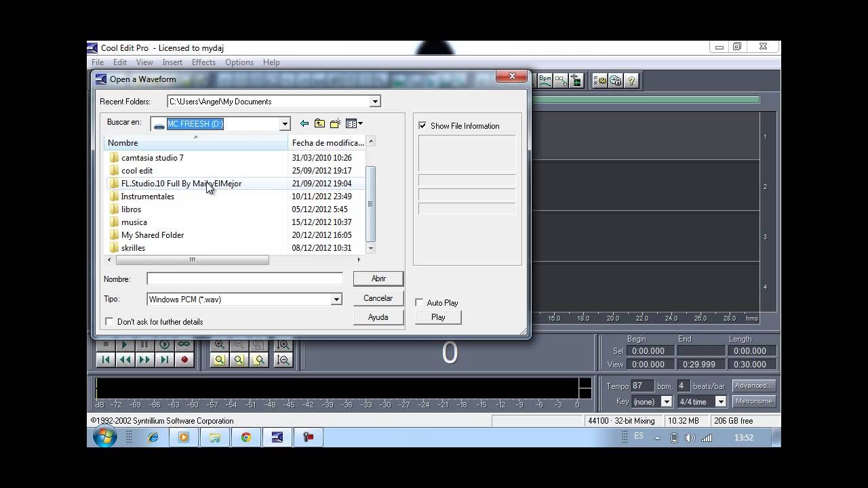Click the Zoom In Vertically icon
Screen dimensions: 868x488
(x=283, y=345)
